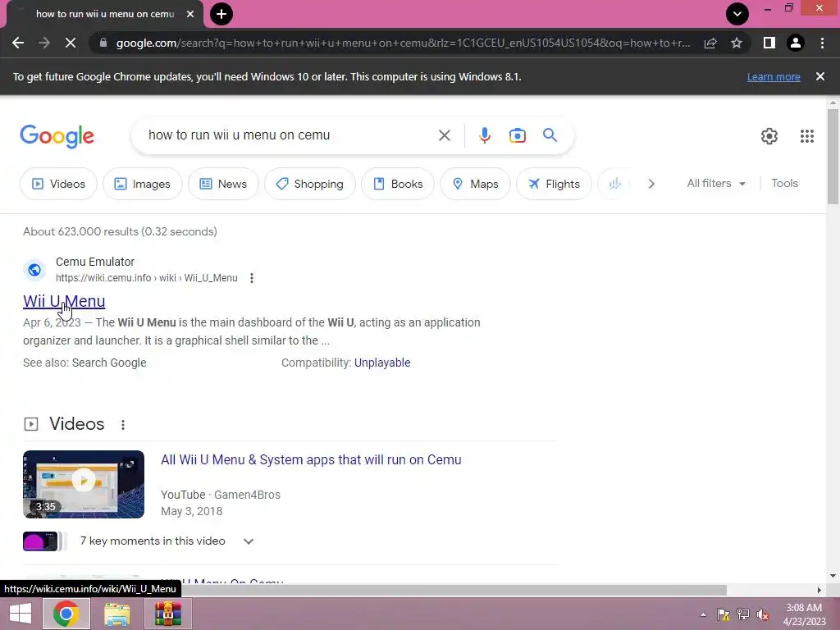This screenshot has height=630, width=840.
Task: Filter results by Flights
Action: coord(554,184)
